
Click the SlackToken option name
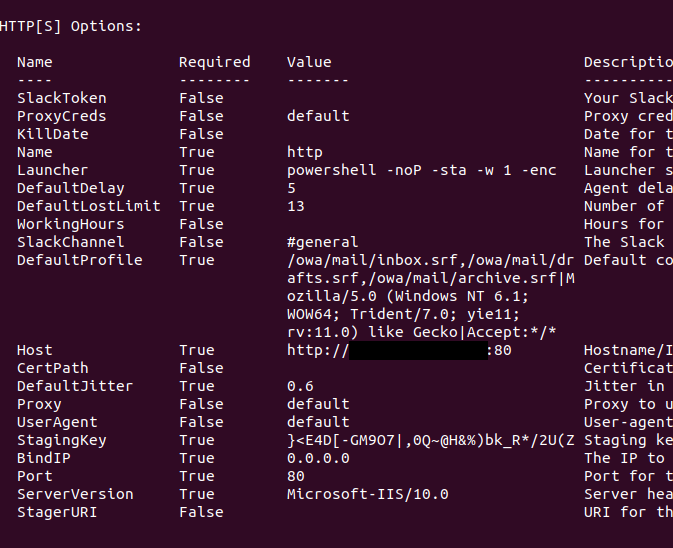tap(61, 98)
